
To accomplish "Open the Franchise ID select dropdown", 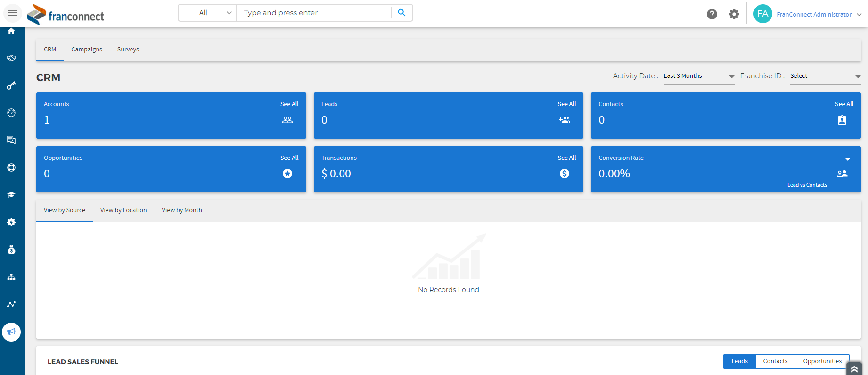I will pos(825,76).
